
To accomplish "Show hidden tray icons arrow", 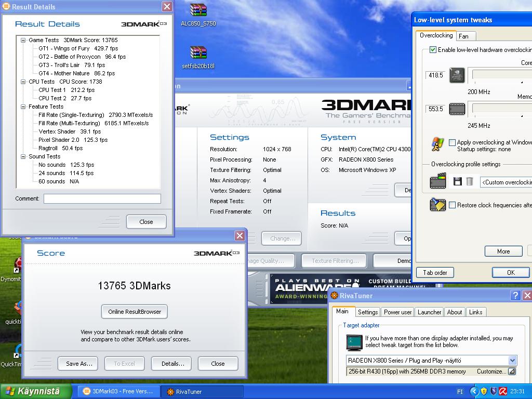I will (474, 392).
